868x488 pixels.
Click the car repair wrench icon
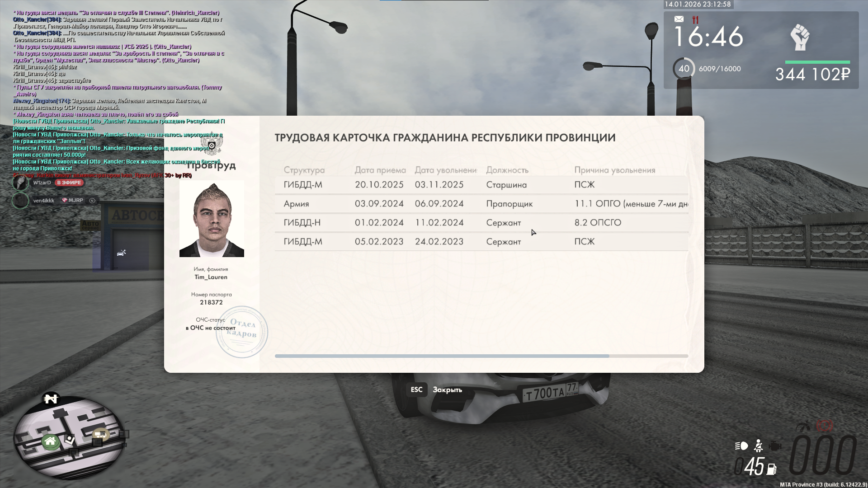(121, 253)
